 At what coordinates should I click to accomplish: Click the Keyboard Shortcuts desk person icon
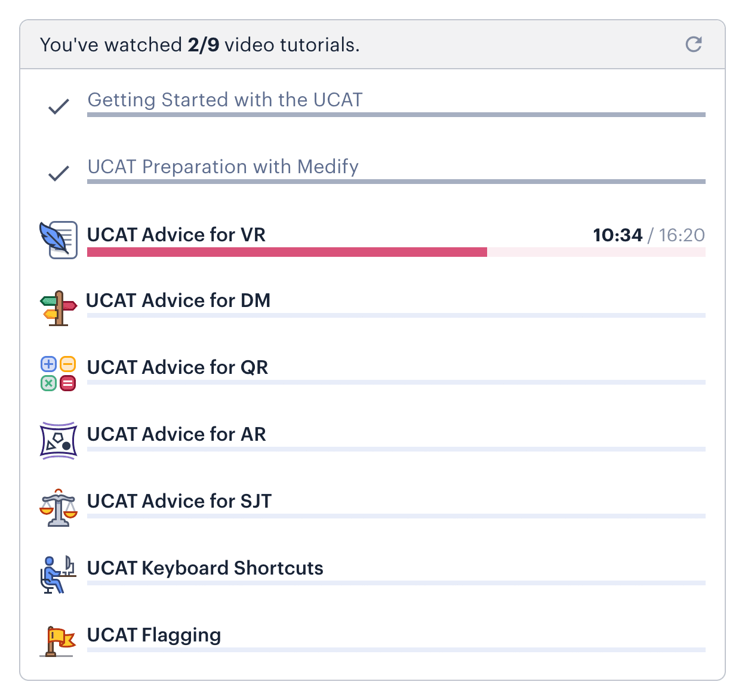[59, 575]
